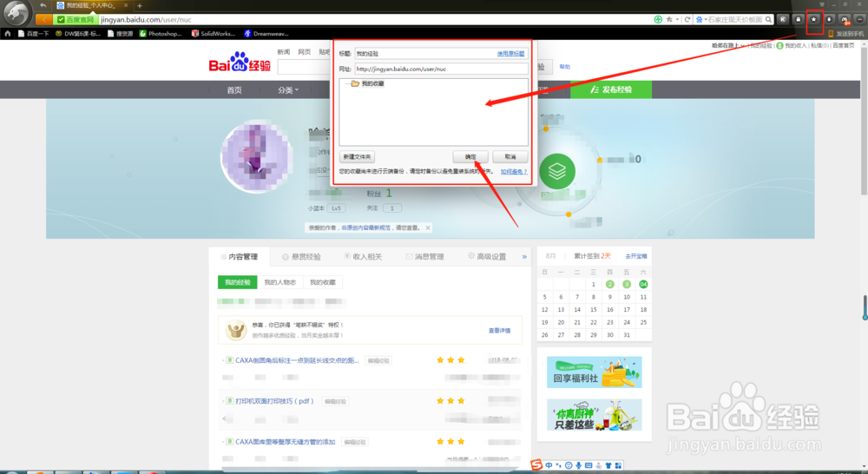Viewport: 868px width, 474px height.
Task: Click the smiley icon in IME bar
Action: coord(569,465)
